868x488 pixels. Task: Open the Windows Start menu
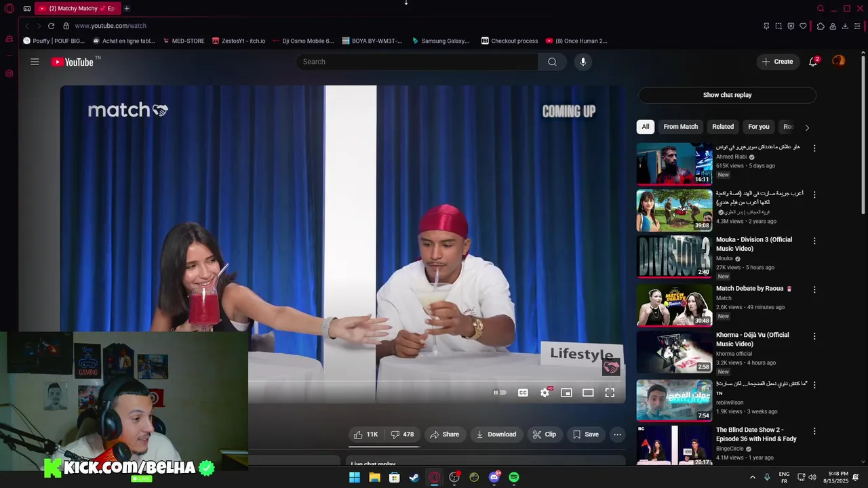click(355, 477)
